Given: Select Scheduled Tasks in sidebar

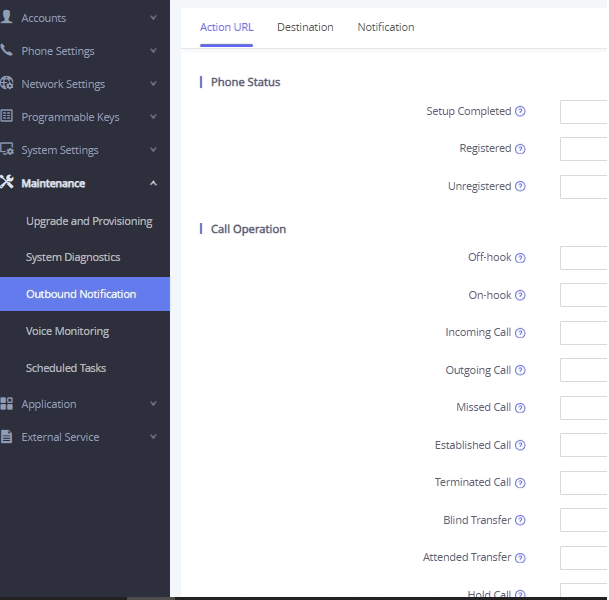Looking at the screenshot, I should tap(66, 368).
